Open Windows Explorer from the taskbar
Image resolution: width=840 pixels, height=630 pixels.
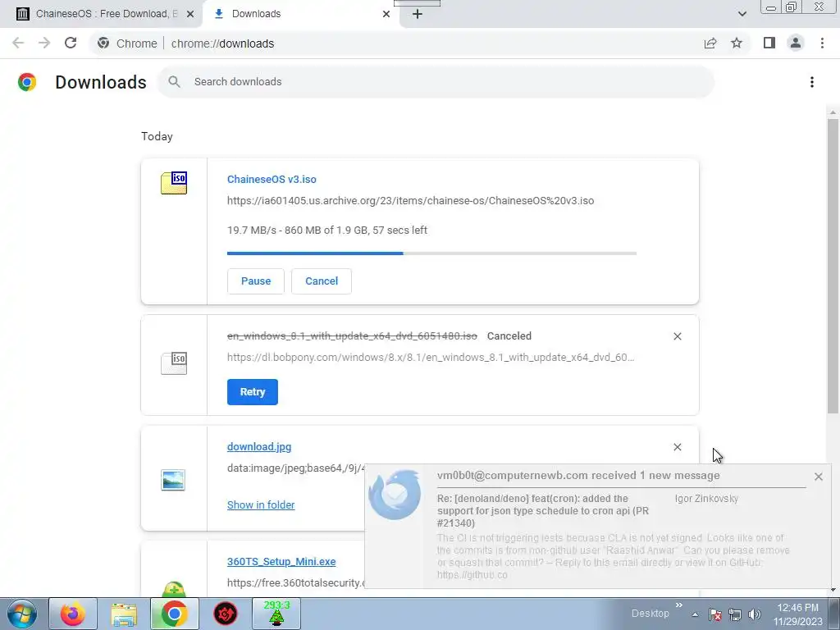pyautogui.click(x=124, y=614)
